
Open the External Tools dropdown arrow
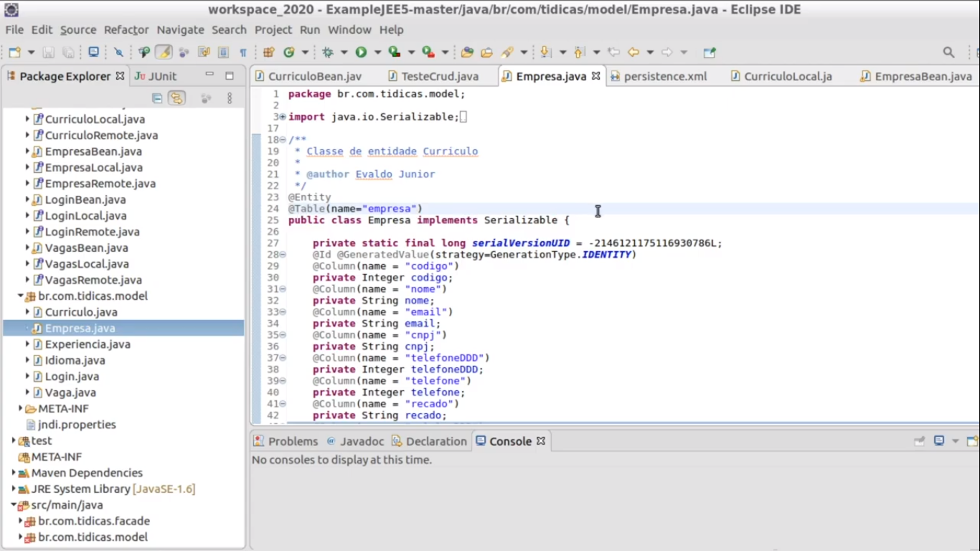click(x=445, y=52)
